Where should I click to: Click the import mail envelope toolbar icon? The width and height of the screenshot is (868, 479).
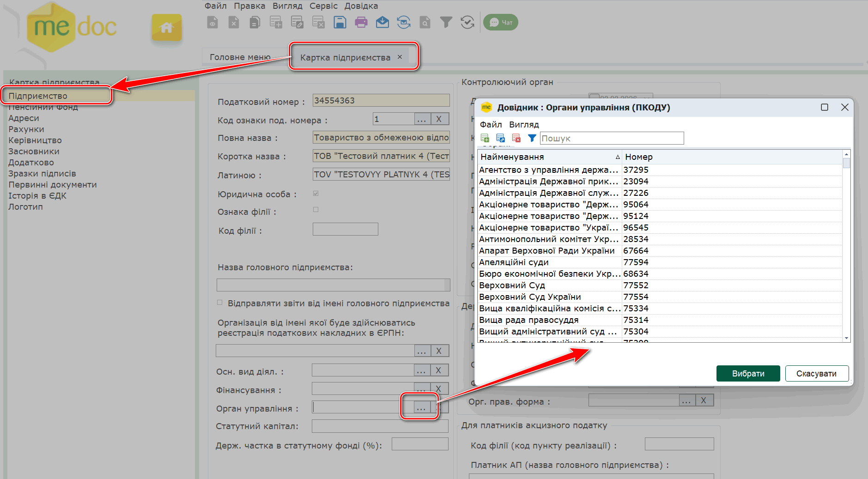pyautogui.click(x=382, y=22)
